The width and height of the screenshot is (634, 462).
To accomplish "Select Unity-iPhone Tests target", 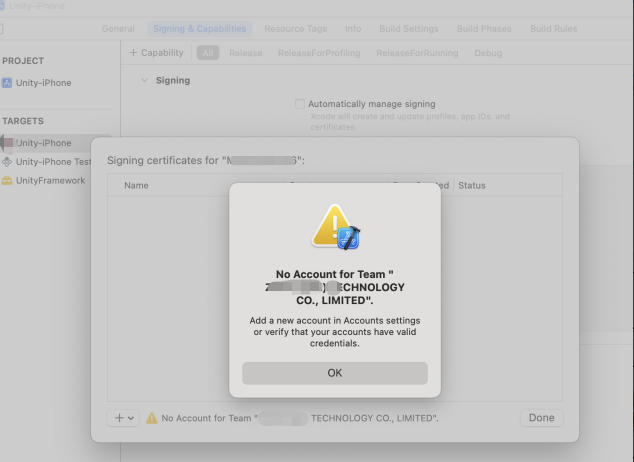I will 53,162.
